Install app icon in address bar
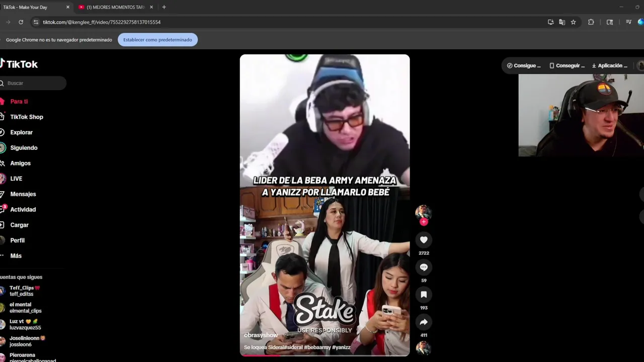Image resolution: width=644 pixels, height=362 pixels. point(551,22)
